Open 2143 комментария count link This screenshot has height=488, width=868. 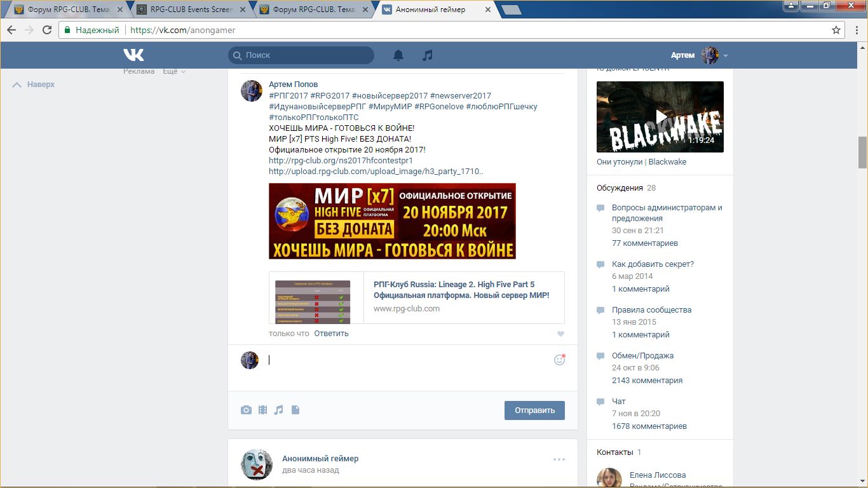tap(647, 381)
